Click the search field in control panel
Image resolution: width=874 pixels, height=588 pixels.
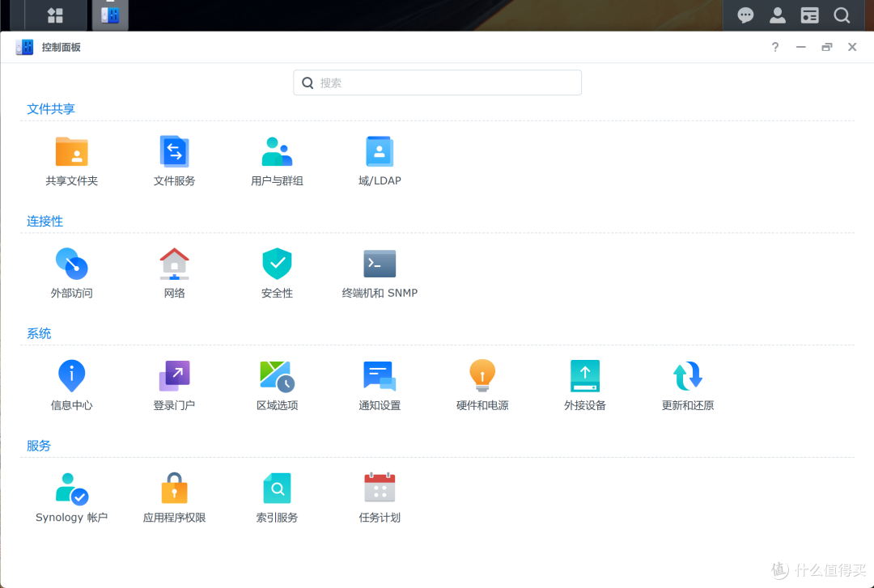pos(437,82)
